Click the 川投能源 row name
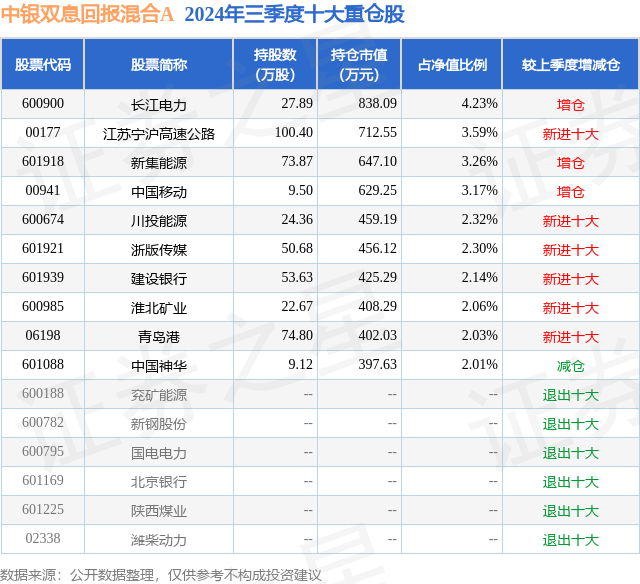The width and height of the screenshot is (640, 584). click(159, 221)
